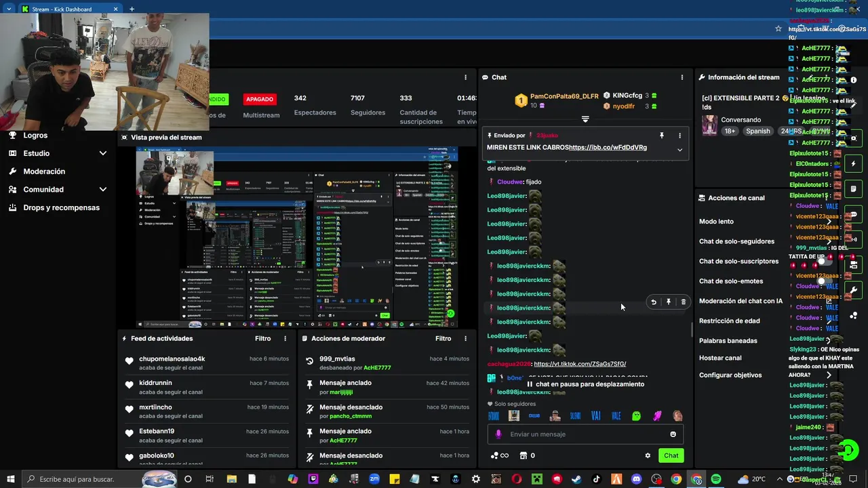Open Configurar objetivos arrow
This screenshot has height=488, width=868.
point(829,375)
